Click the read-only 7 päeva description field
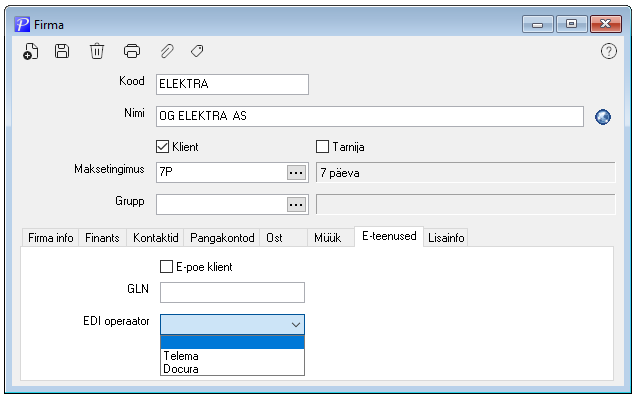The height and width of the screenshot is (398, 636). tap(465, 172)
